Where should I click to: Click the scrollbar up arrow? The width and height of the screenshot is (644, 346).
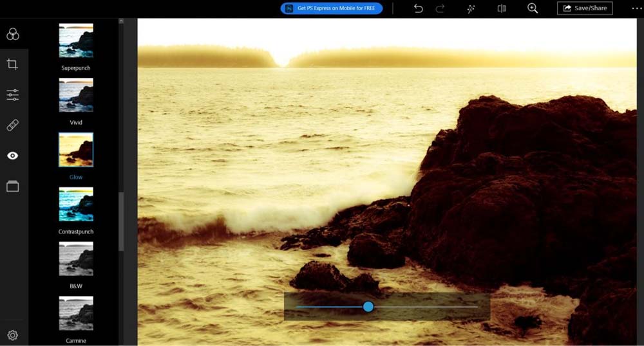(121, 21)
